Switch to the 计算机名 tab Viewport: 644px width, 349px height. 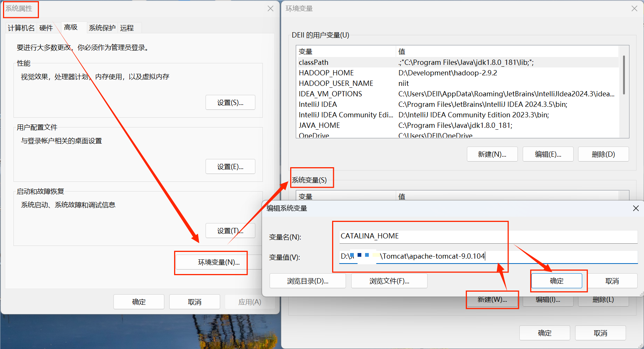[21, 28]
